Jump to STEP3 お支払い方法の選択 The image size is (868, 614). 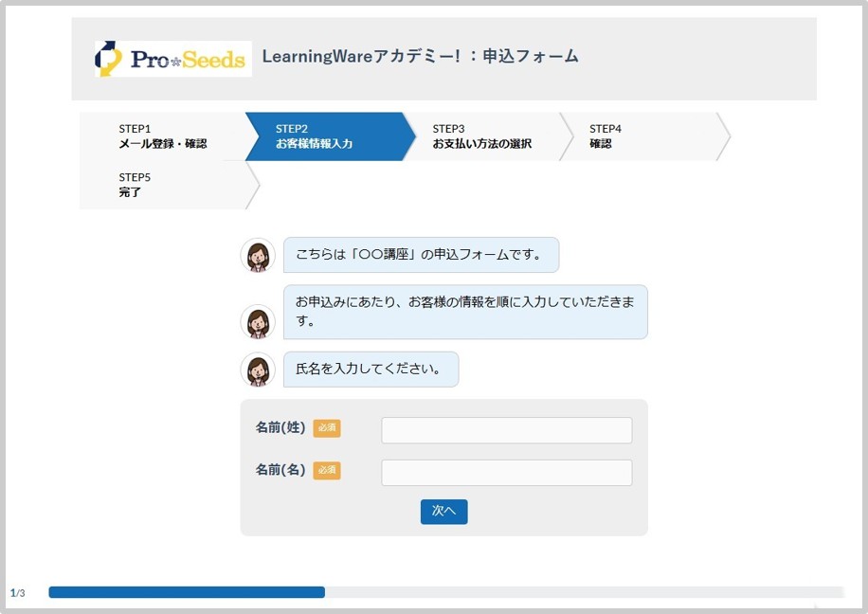coord(481,136)
